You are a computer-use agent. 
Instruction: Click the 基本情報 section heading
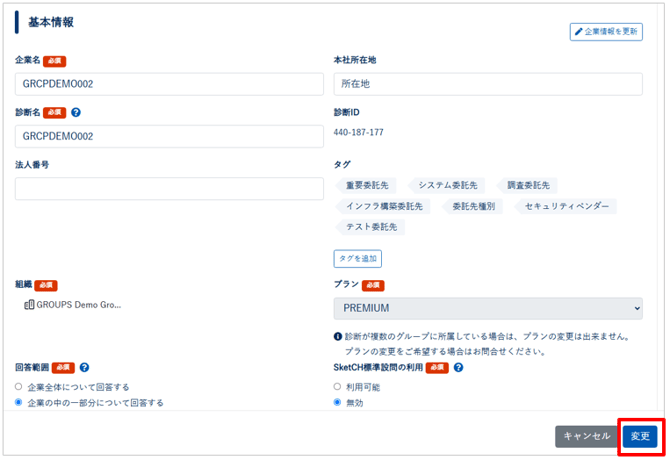tap(51, 22)
